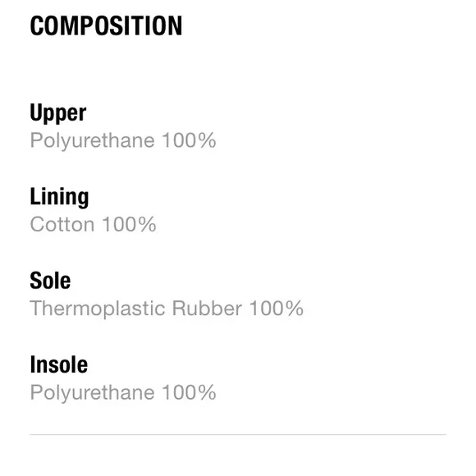Click the 100% after Thermoplastic Rubber
Image resolution: width=476 pixels, height=476 pixels.
[277, 309]
